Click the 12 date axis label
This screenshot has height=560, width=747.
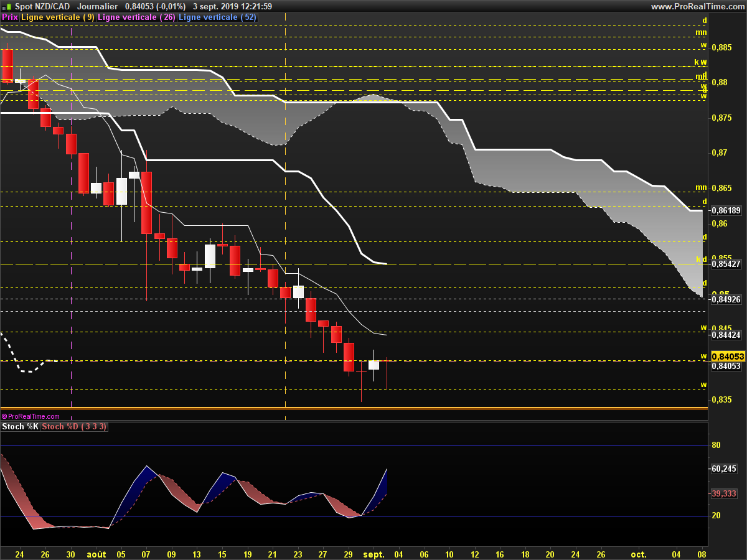point(475,554)
